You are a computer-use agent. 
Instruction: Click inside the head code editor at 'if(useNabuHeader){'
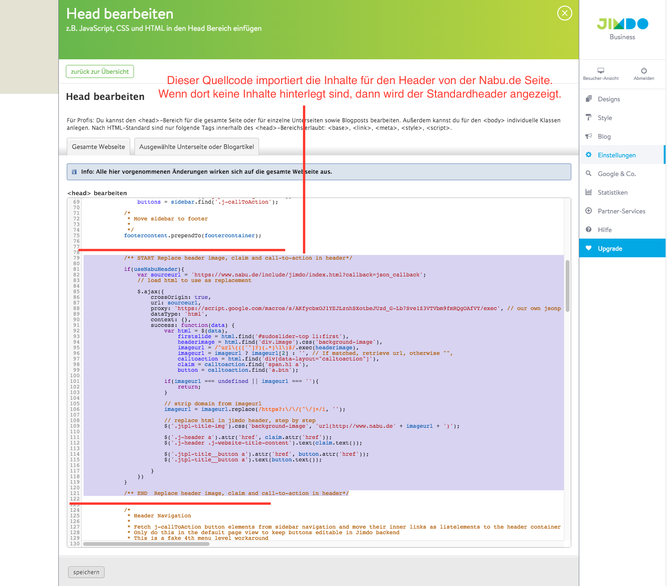[154, 269]
